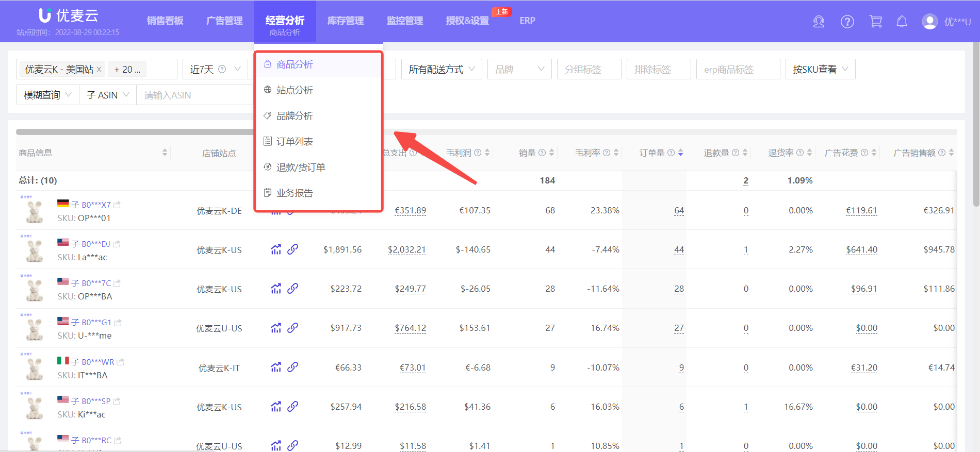
Task: Open the 广告管理 navigation tab
Action: point(224,21)
